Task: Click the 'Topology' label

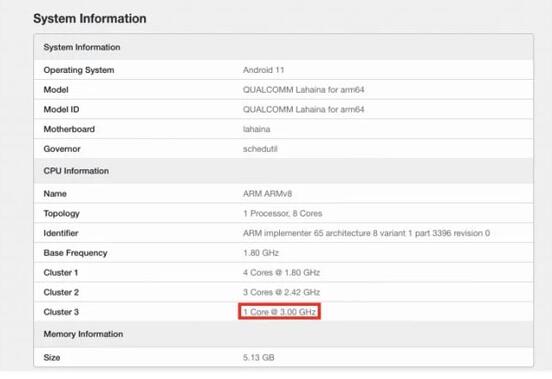Action: tap(62, 214)
